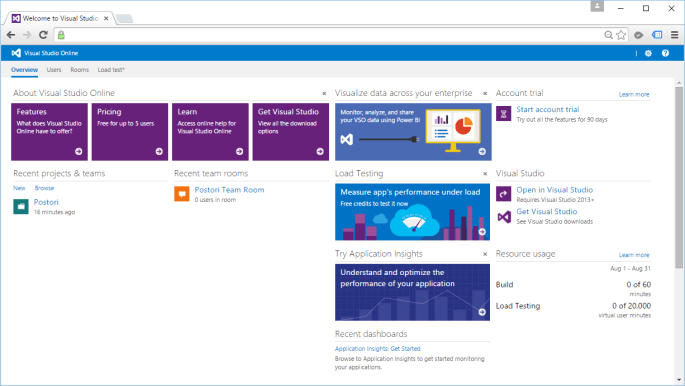The width and height of the screenshot is (685, 386).
Task: Close the Load Testing section
Action: click(x=485, y=174)
